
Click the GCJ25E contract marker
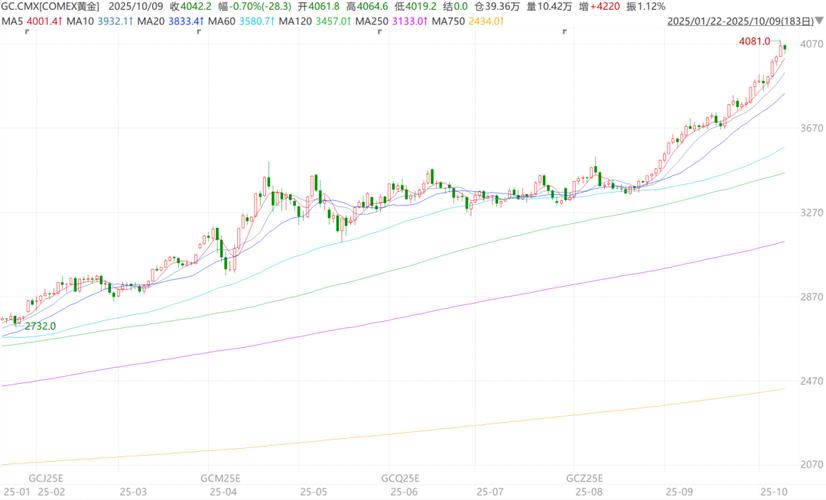tap(47, 478)
